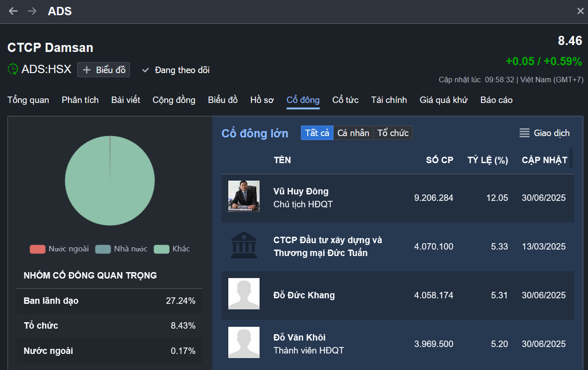588x370 pixels.
Task: Open shareholder Đỗ Văn Khôi
Action: coord(300,337)
